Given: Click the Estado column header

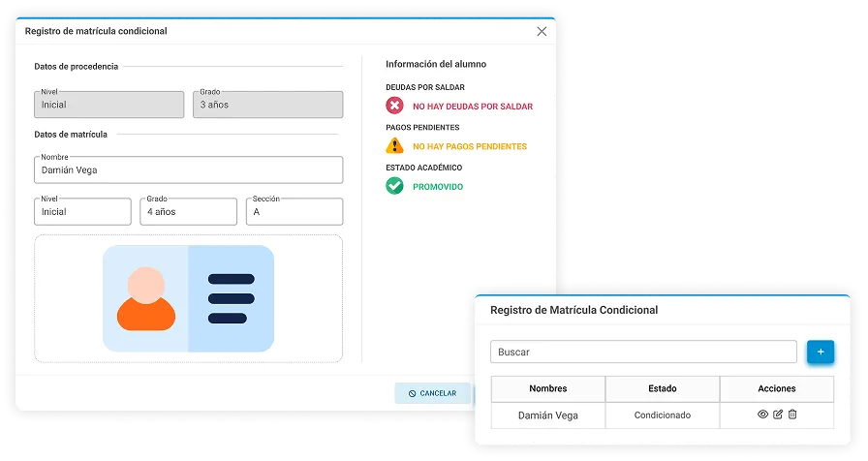Looking at the screenshot, I should pos(662,388).
